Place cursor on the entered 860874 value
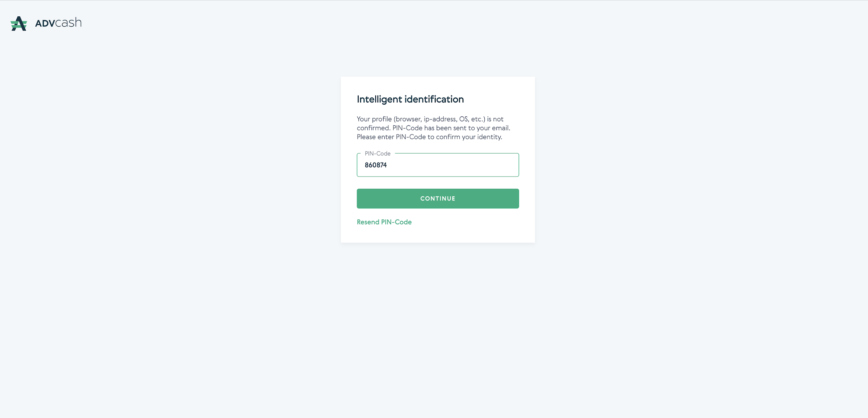Viewport: 868px width, 418px height. click(376, 165)
